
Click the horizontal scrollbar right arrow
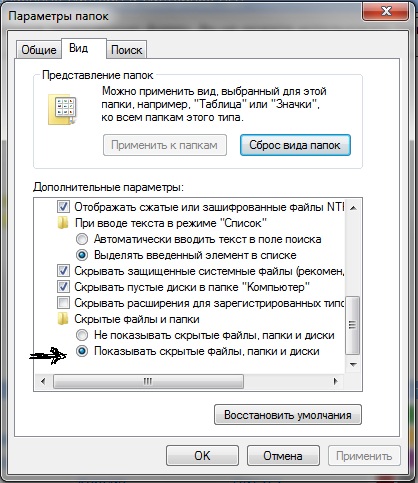pos(335,381)
